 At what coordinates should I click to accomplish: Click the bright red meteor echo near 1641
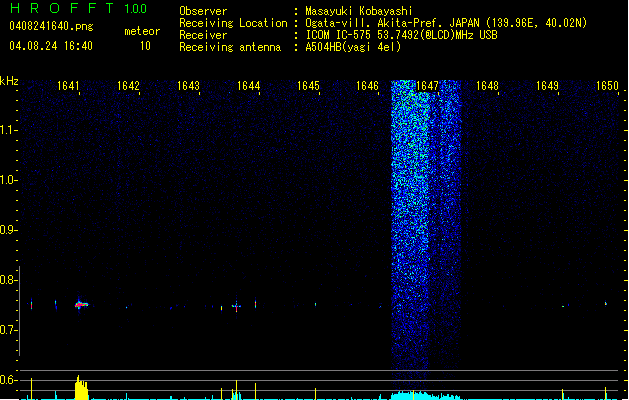point(81,305)
